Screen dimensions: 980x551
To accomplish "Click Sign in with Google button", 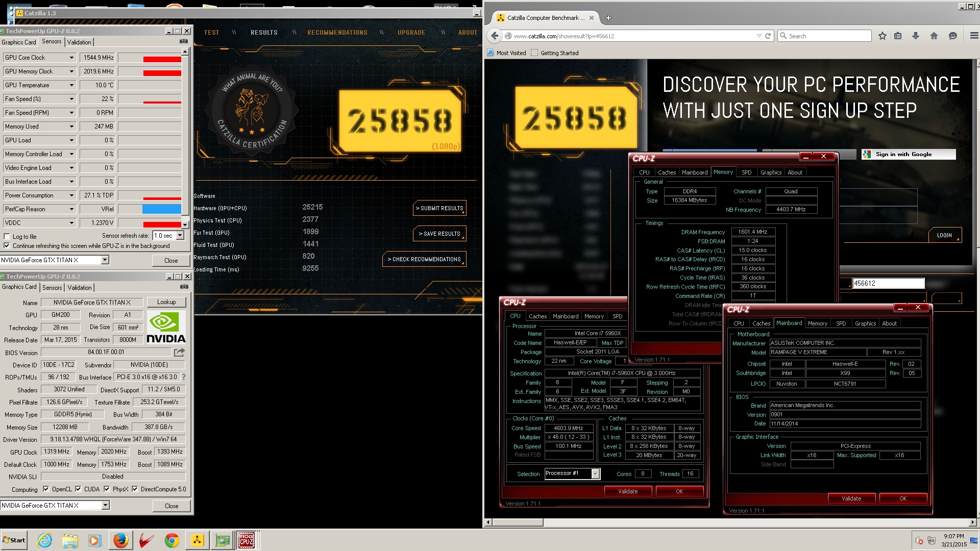I will point(909,154).
